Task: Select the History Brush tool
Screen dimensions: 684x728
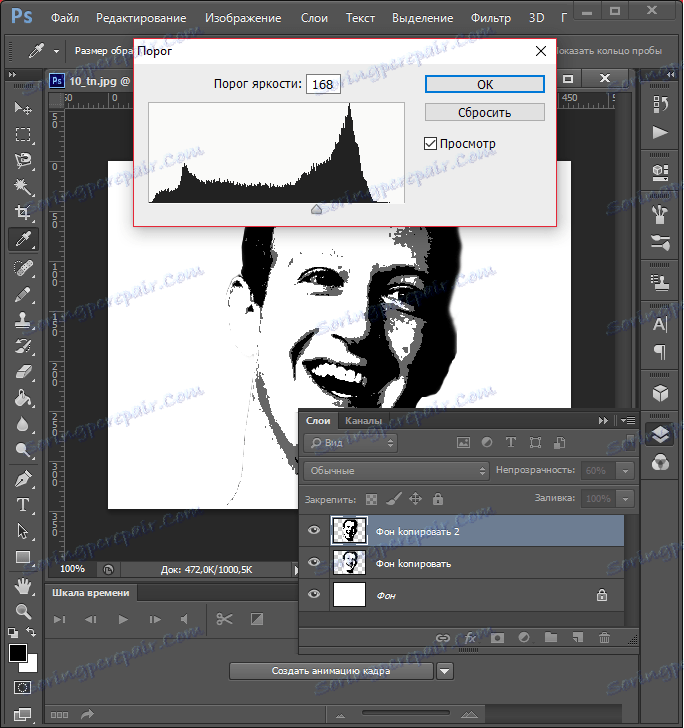Action: click(23, 346)
